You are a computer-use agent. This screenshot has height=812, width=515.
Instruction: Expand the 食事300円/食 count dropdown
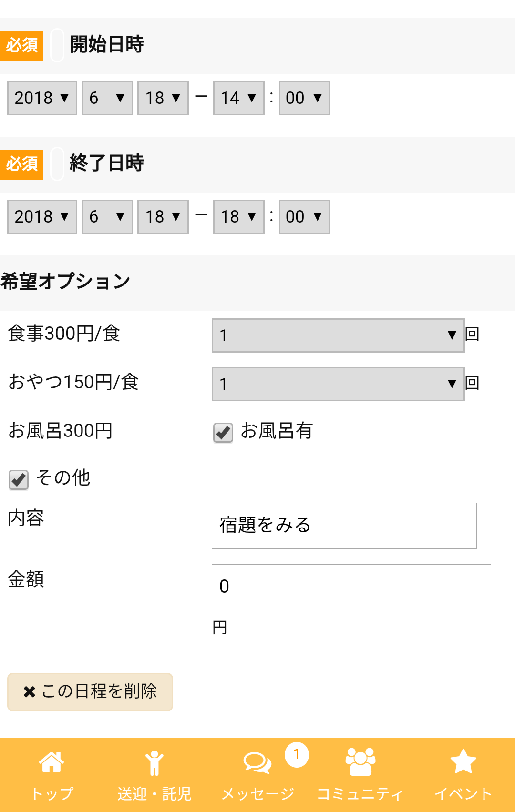(x=338, y=335)
